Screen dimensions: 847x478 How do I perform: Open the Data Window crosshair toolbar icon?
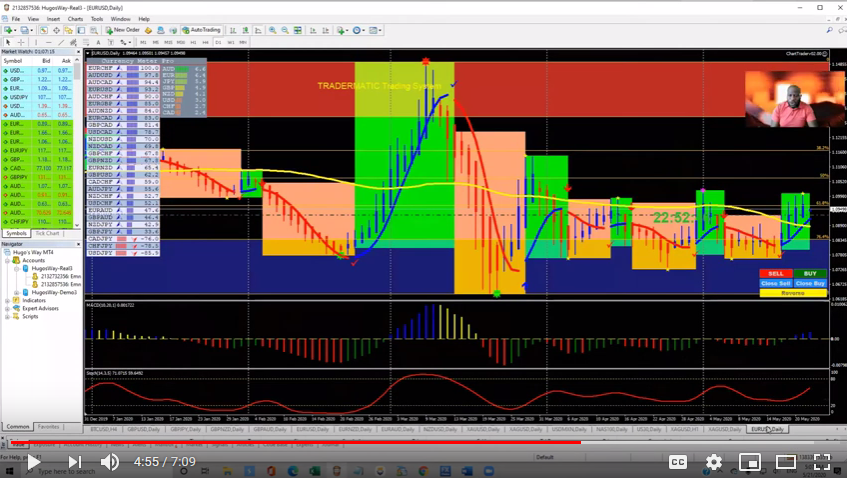pos(56,30)
